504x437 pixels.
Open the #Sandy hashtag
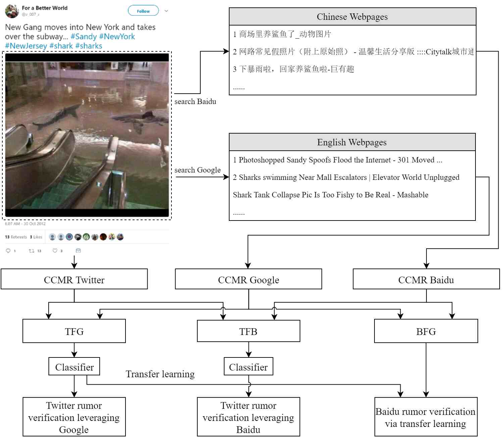pos(84,37)
